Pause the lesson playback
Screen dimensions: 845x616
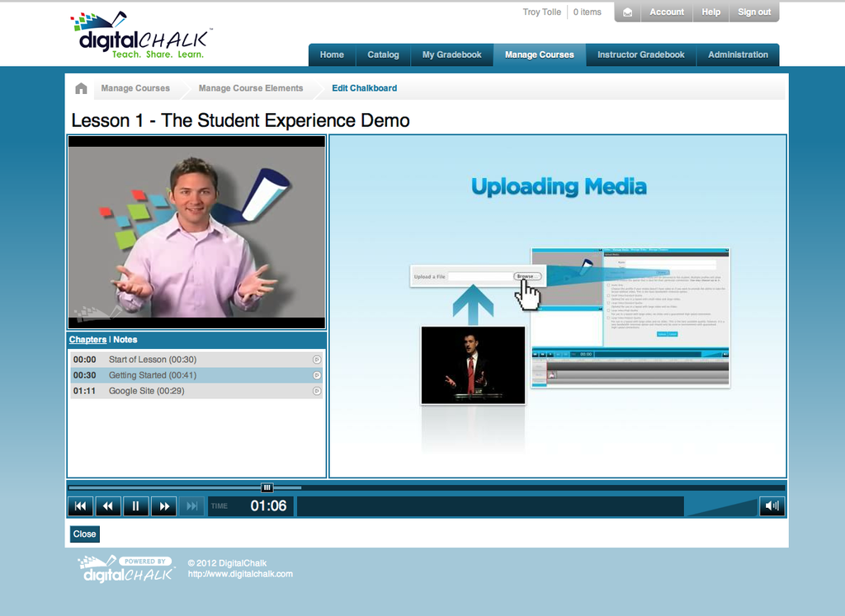click(136, 506)
